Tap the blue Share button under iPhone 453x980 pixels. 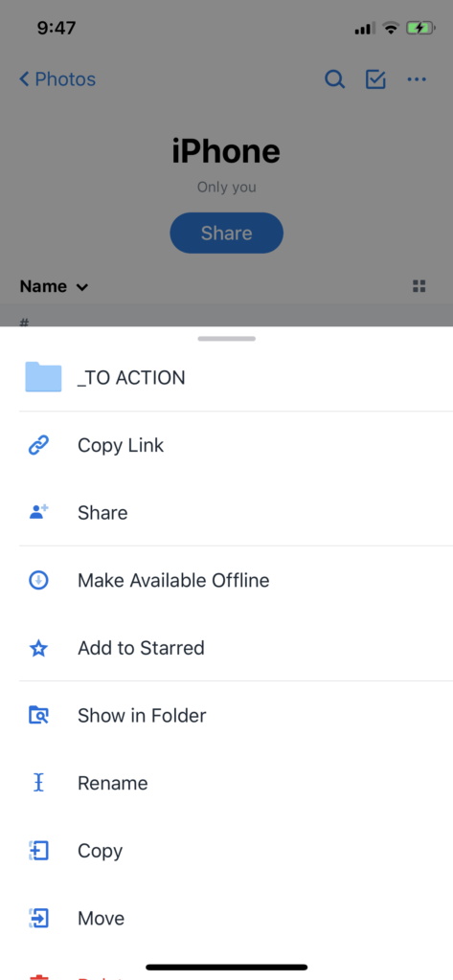226,234
